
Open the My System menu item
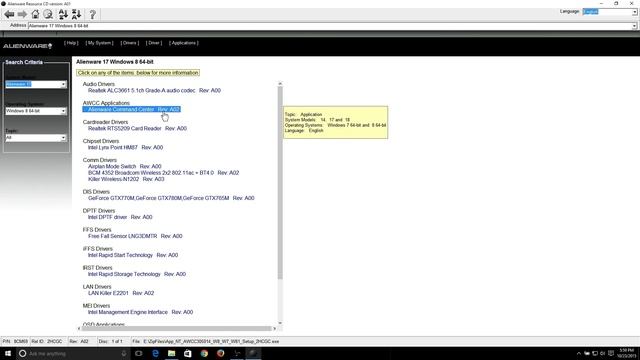point(99,43)
